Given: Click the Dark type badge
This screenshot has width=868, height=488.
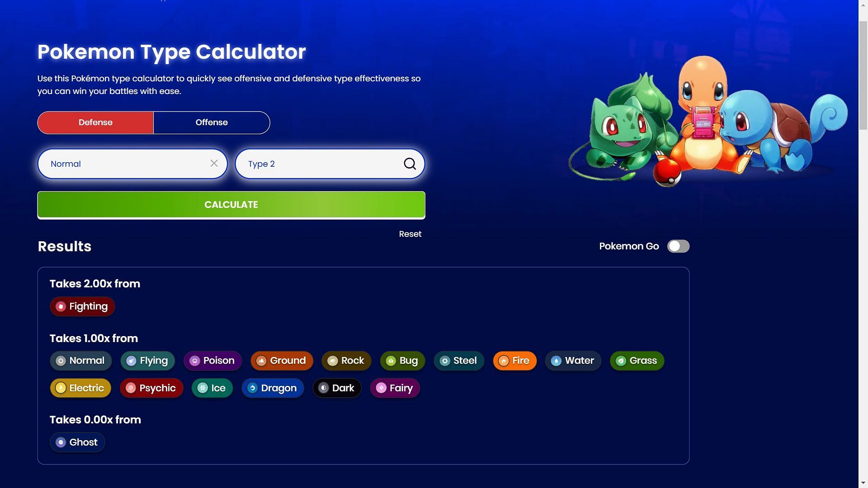Looking at the screenshot, I should pyautogui.click(x=337, y=388).
